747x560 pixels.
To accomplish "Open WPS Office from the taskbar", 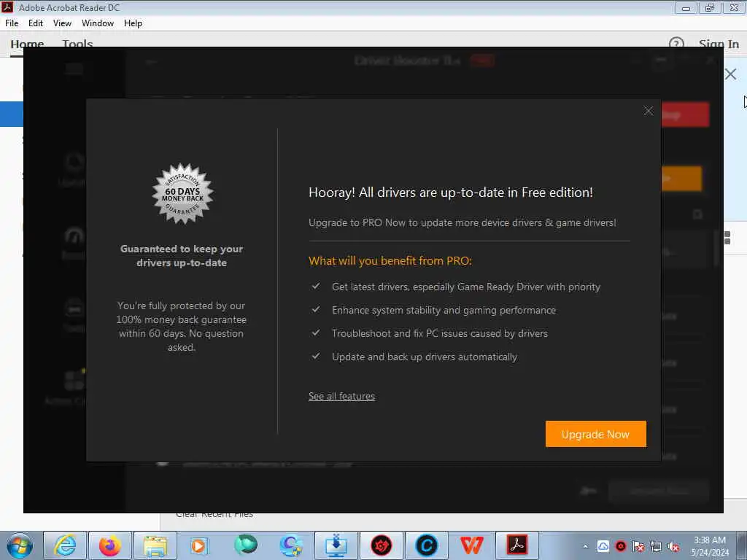I will 472,545.
